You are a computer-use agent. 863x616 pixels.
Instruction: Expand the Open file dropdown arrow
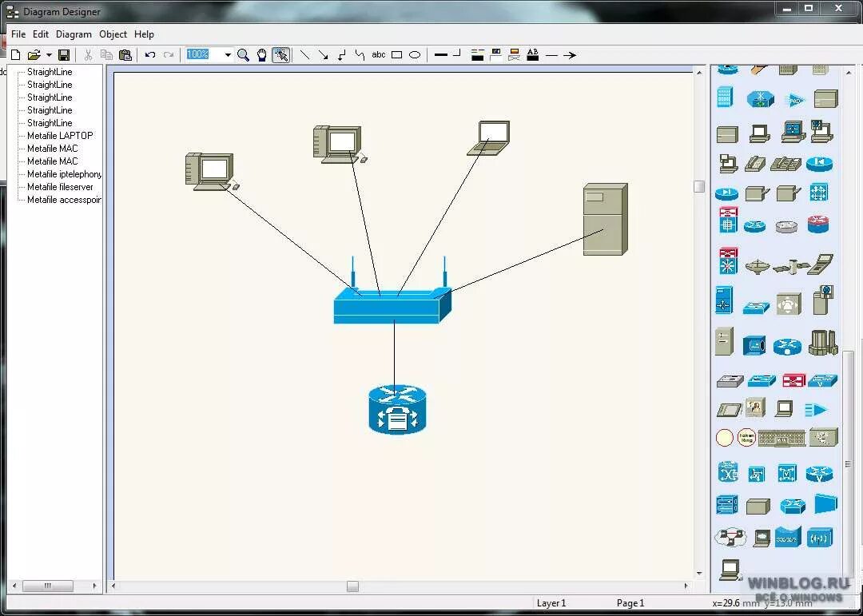pos(49,55)
